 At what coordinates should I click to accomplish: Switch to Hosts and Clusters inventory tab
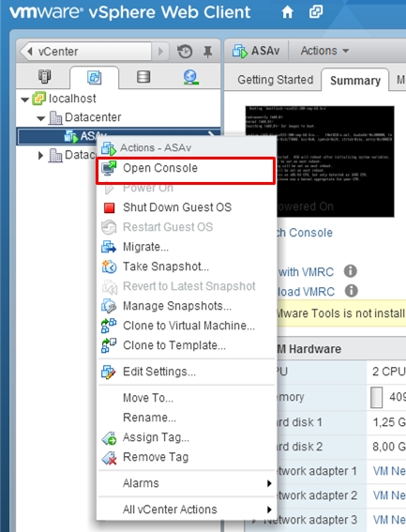[44, 77]
